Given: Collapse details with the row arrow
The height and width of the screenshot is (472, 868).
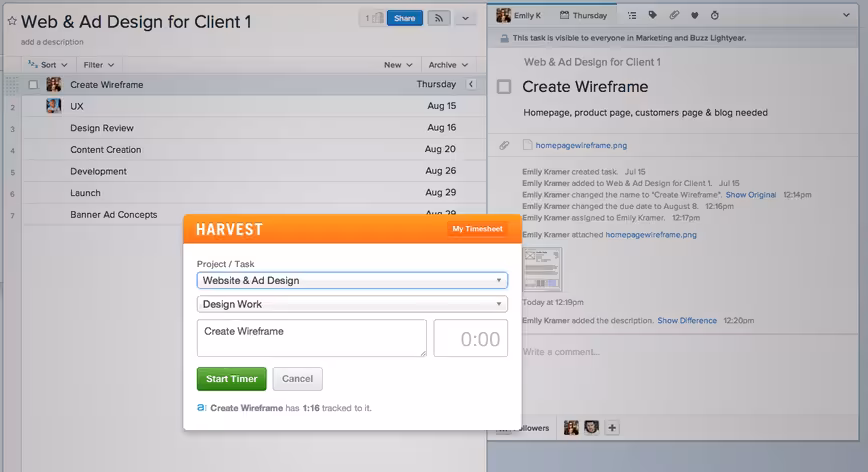Looking at the screenshot, I should tap(471, 84).
